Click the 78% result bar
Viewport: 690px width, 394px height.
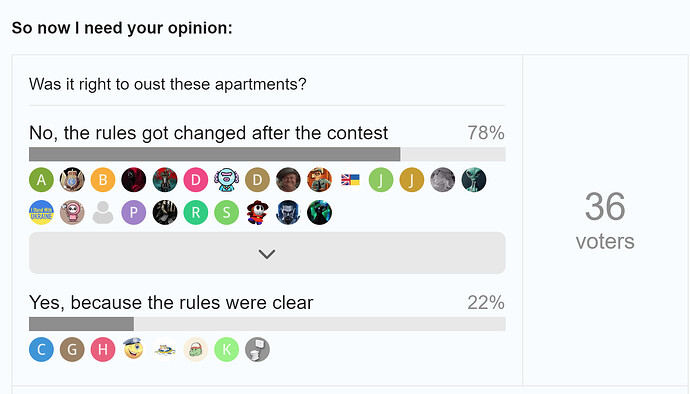267,154
